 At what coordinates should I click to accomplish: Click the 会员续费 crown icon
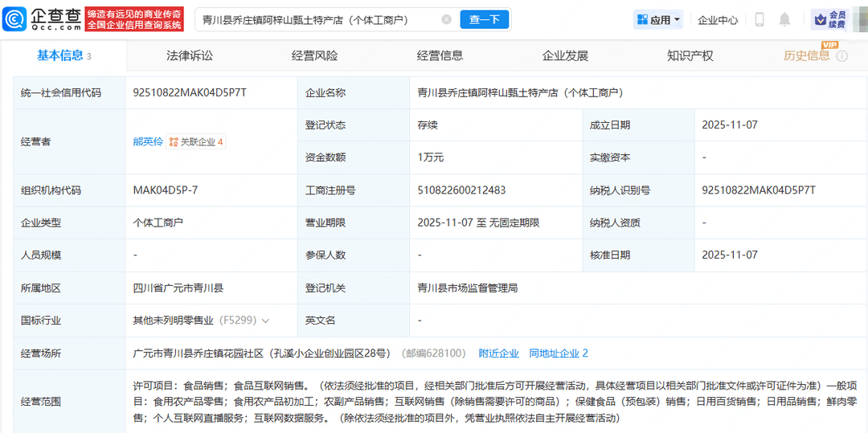821,20
